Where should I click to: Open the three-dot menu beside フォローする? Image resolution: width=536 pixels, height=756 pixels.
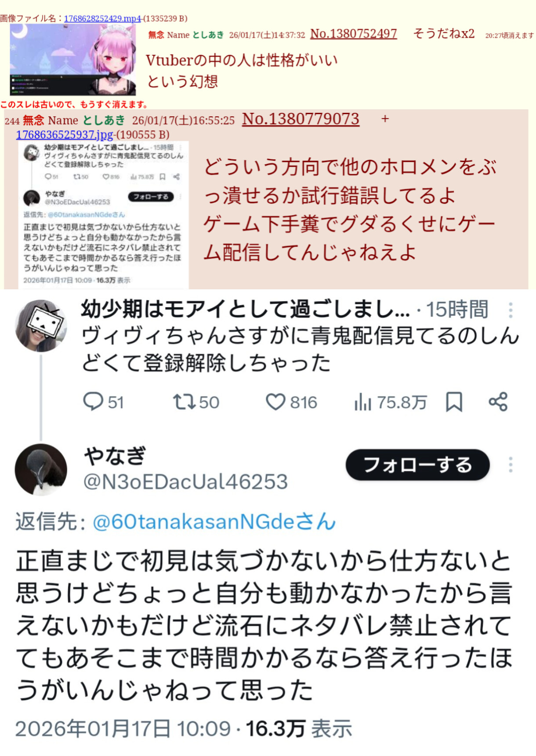coord(511,464)
